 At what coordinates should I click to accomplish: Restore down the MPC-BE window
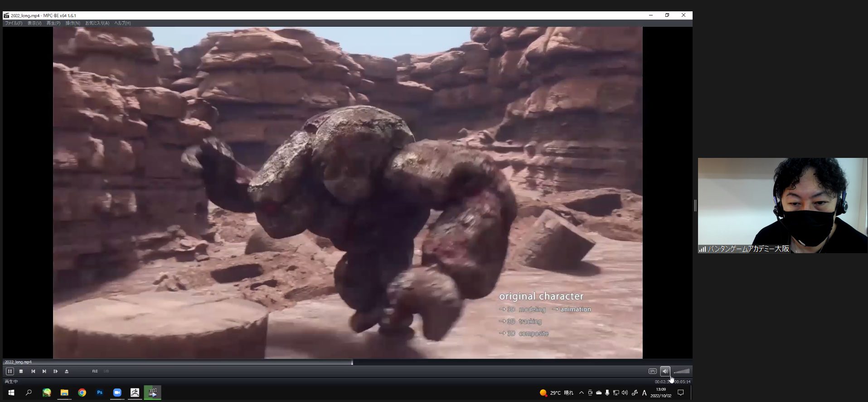[x=667, y=15]
